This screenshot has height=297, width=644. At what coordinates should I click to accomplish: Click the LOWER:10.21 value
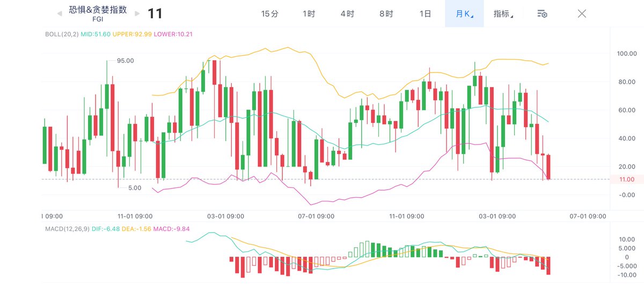click(173, 34)
